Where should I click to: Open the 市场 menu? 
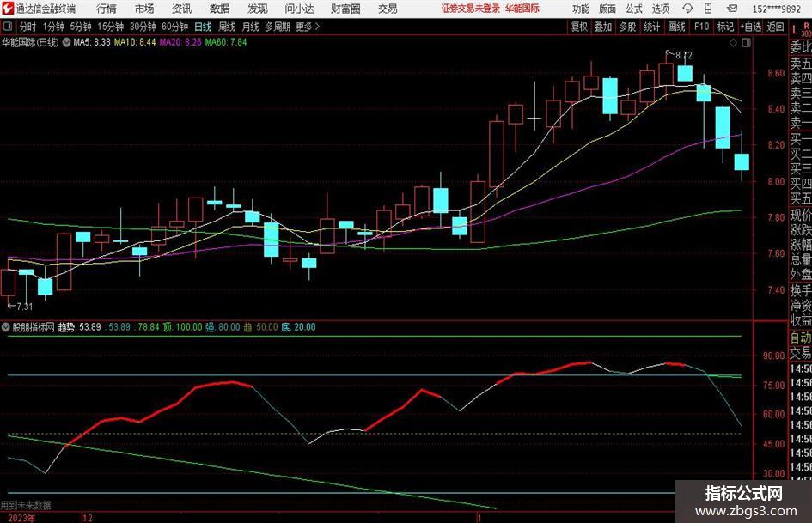coord(144,9)
